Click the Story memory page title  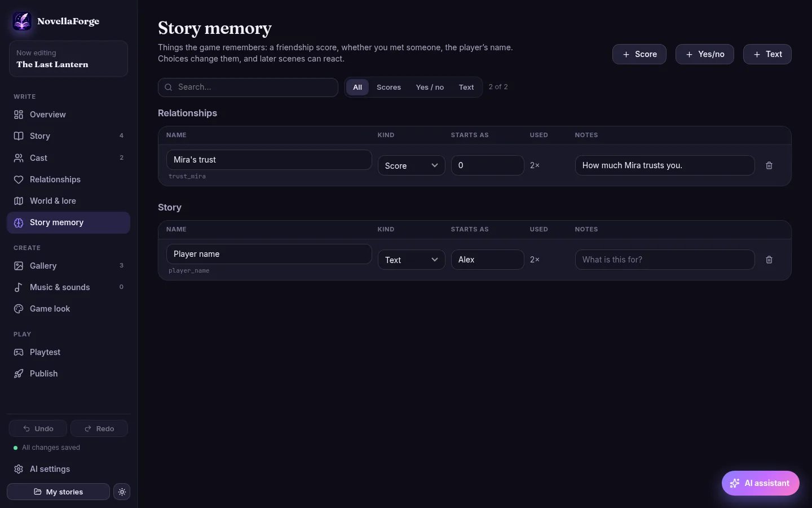pos(215,28)
